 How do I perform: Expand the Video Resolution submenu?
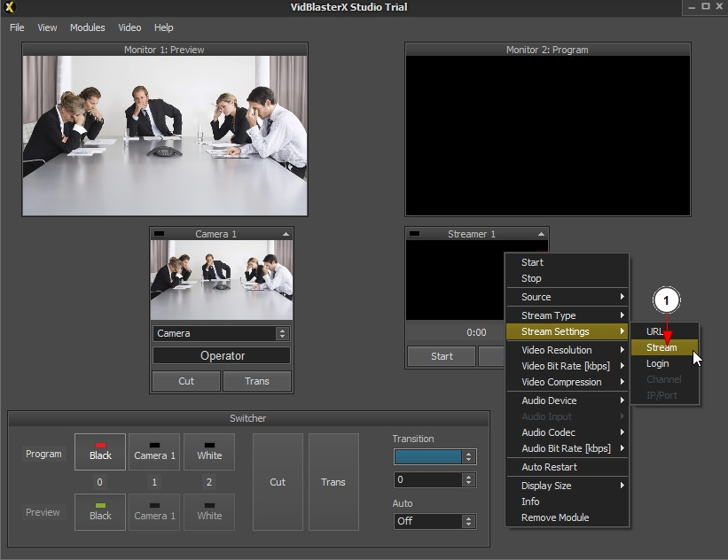click(567, 350)
